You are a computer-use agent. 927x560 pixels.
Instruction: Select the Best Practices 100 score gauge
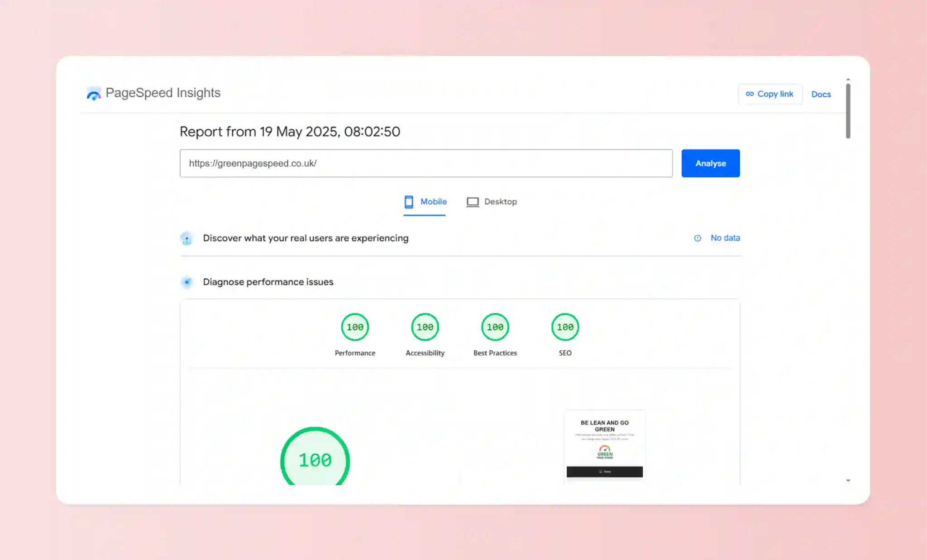click(x=495, y=327)
